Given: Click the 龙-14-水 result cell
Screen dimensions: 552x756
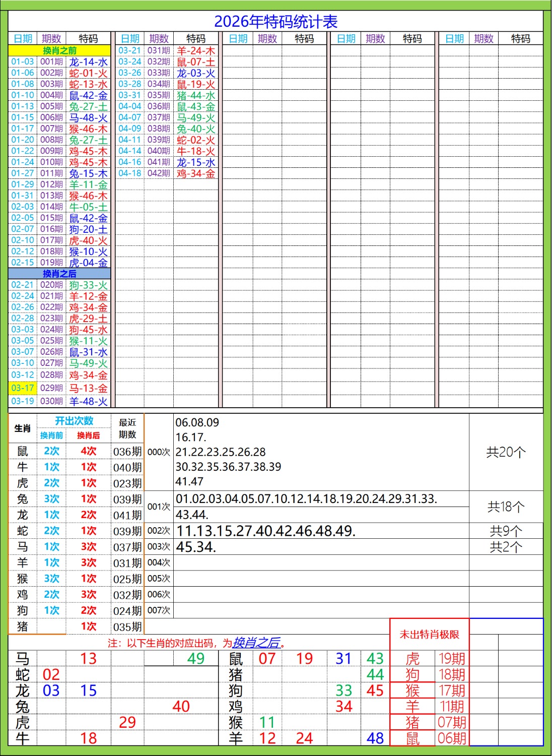Looking at the screenshot, I should pos(88,62).
